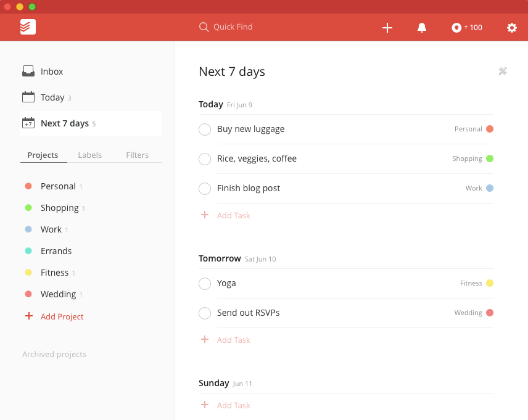This screenshot has height=420, width=528.
Task: Select the Wedding project in sidebar
Action: (58, 294)
